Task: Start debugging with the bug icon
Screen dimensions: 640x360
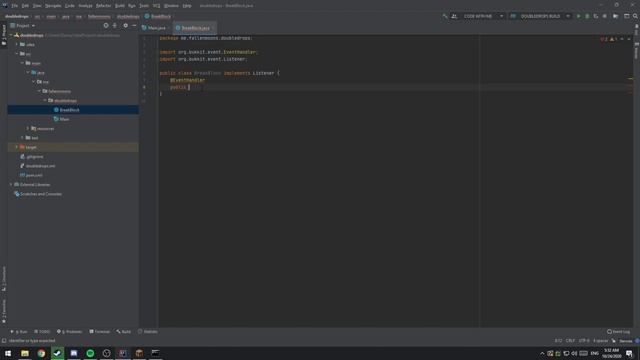Action: [x=587, y=16]
